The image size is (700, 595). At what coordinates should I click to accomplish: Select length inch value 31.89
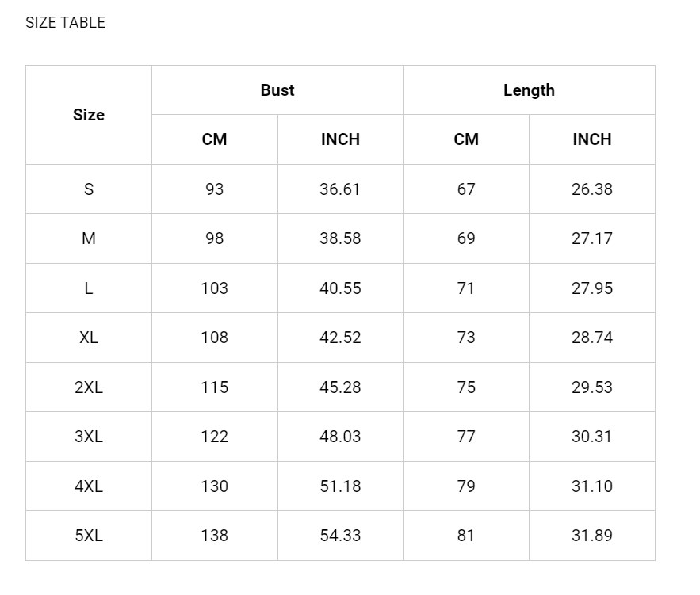pyautogui.click(x=592, y=536)
